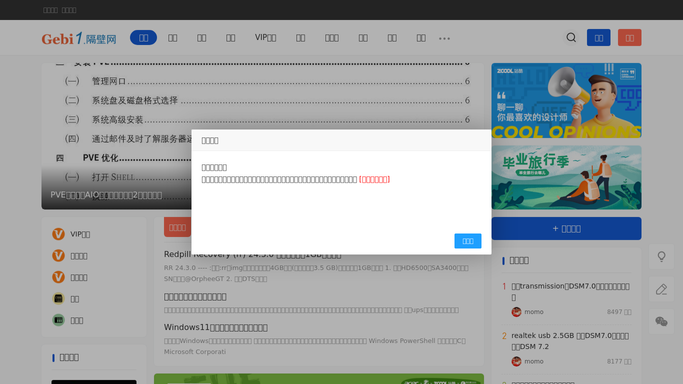Open the realtek usb 2.5GB ranked post

[570, 341]
